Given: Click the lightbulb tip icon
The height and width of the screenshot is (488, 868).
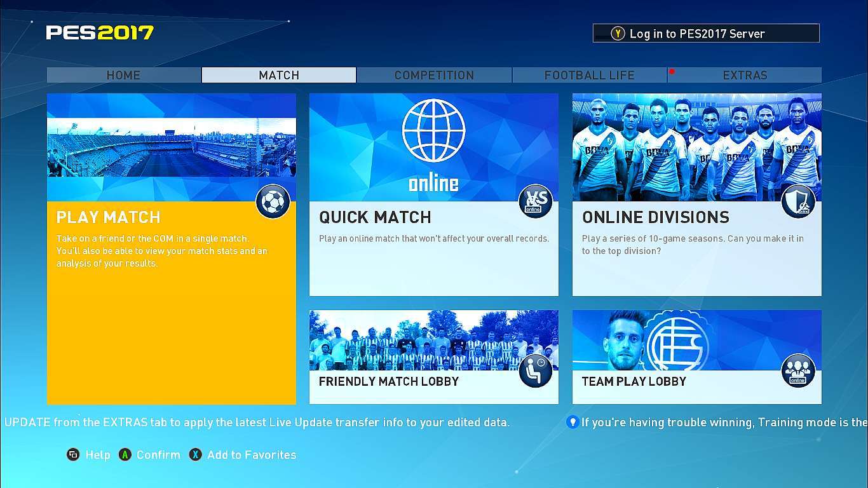Looking at the screenshot, I should 573,422.
